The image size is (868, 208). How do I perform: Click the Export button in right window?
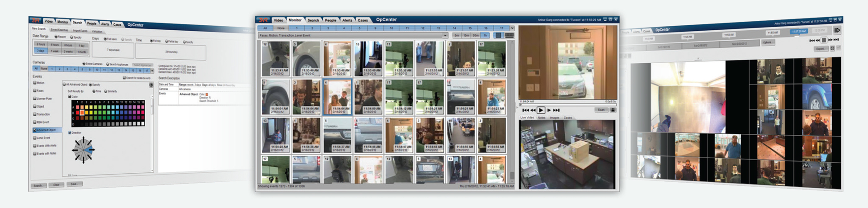820,49
